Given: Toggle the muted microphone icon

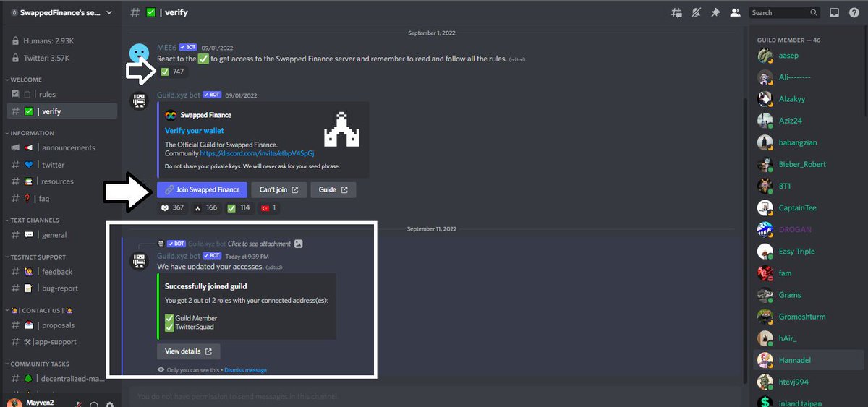Looking at the screenshot, I should coord(78,405).
